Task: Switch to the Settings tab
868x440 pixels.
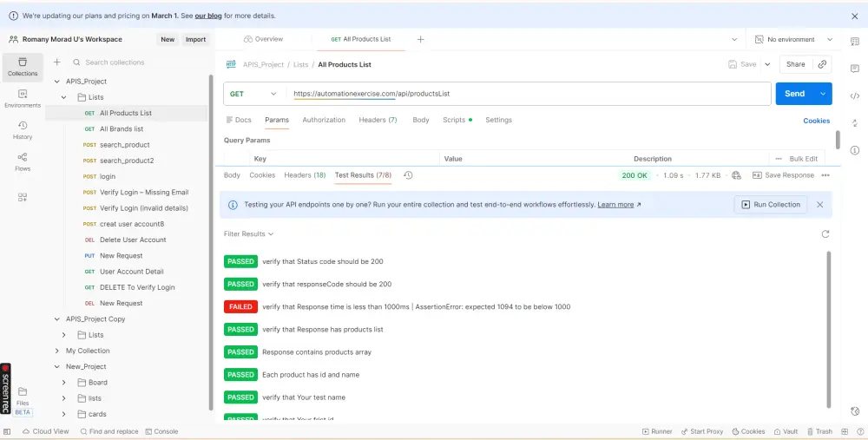Action: pos(499,120)
